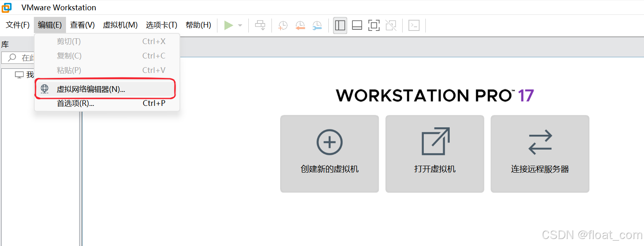Toggle the thumbnail bar view icon
The image size is (644, 246).
[357, 26]
